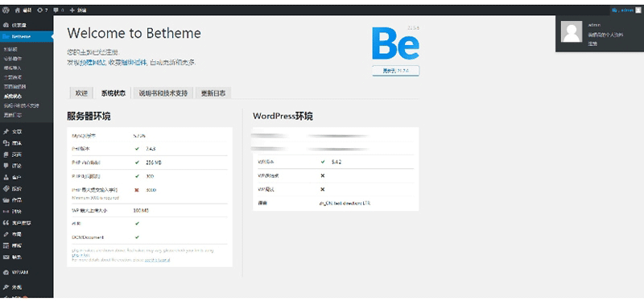Screen dimensions: 644x301
Task: Select 说明书和技术支持 in sidebar submenu
Action: (x=21, y=105)
